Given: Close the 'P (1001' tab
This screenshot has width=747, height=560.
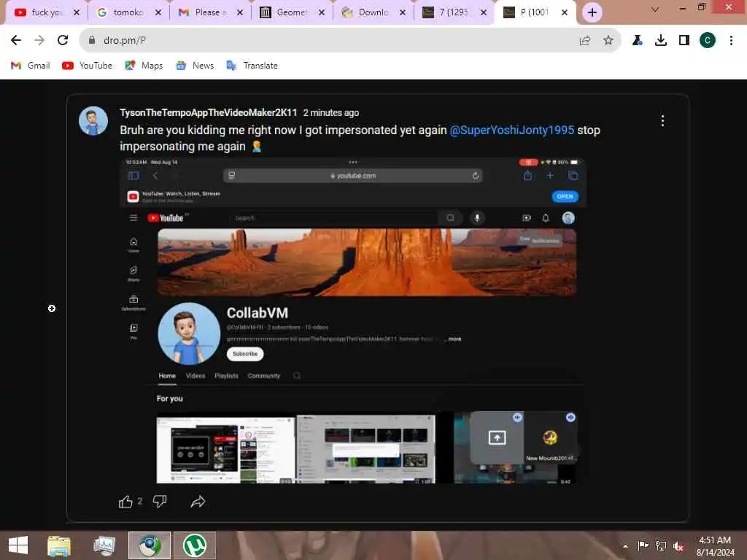Looking at the screenshot, I should [x=564, y=12].
